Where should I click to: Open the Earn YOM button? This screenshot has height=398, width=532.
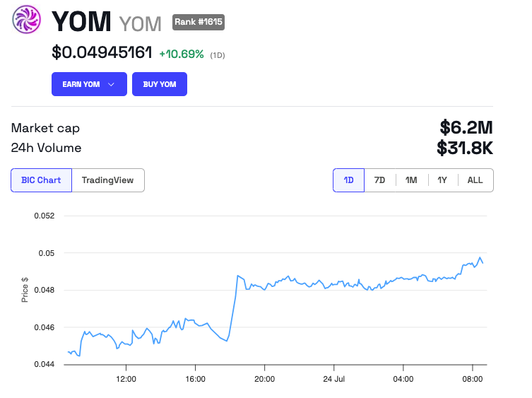click(81, 84)
